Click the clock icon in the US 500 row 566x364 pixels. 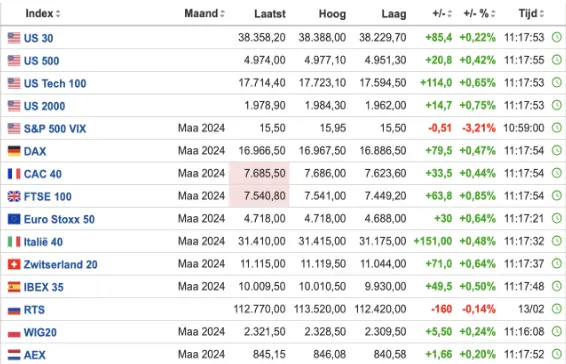coord(557,60)
